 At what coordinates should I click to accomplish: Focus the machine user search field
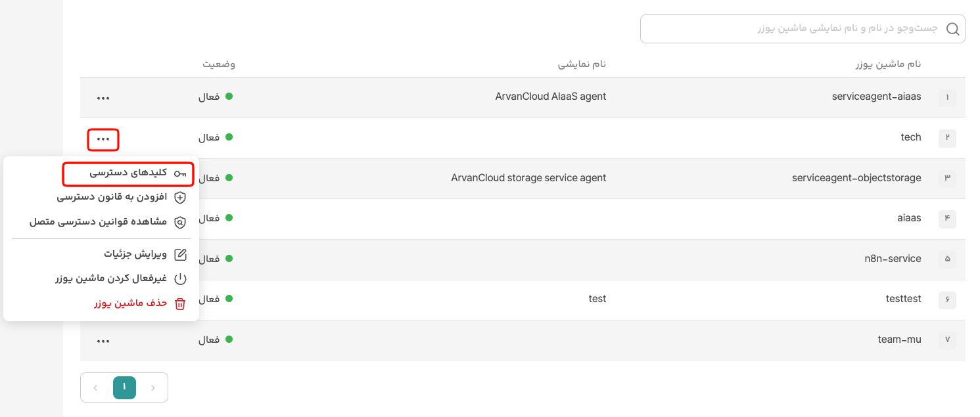coord(803,29)
